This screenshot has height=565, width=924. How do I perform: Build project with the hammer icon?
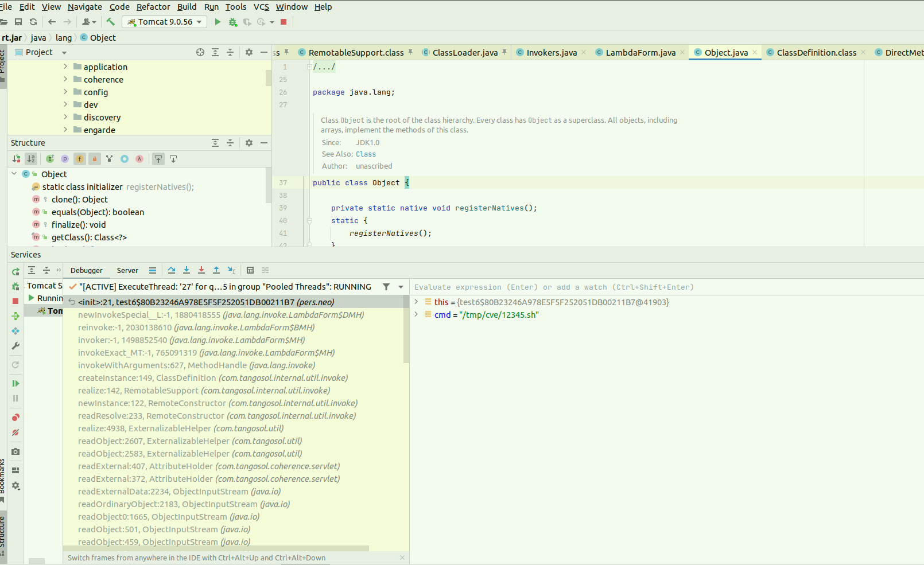(111, 22)
